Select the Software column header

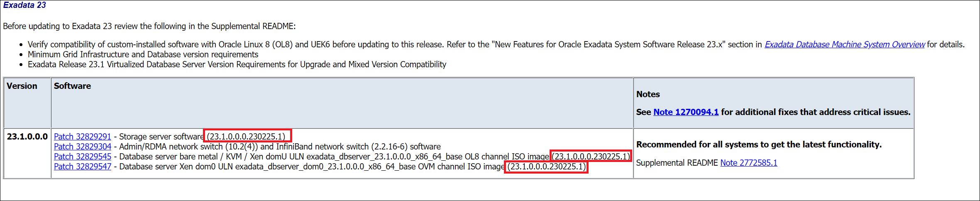[x=72, y=86]
